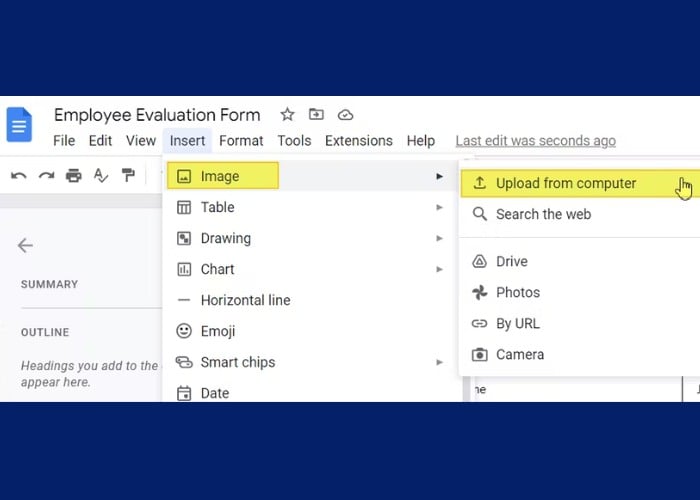
Task: Select Search the web option
Action: (x=543, y=214)
